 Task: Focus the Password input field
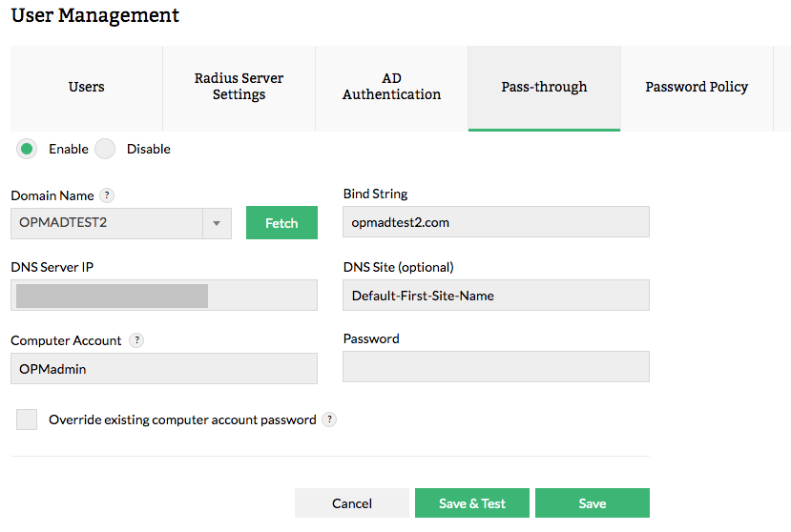[x=496, y=367]
